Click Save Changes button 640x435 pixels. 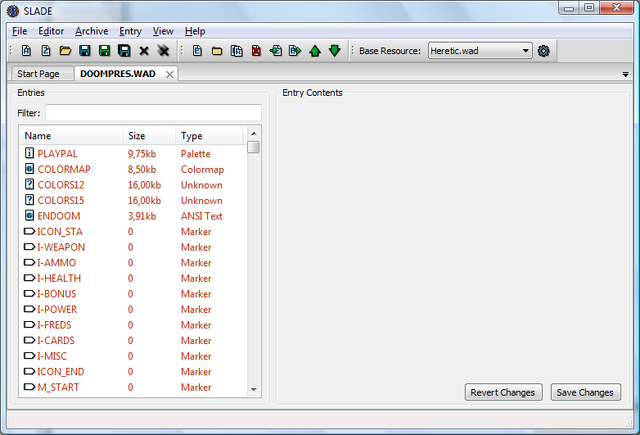(585, 392)
